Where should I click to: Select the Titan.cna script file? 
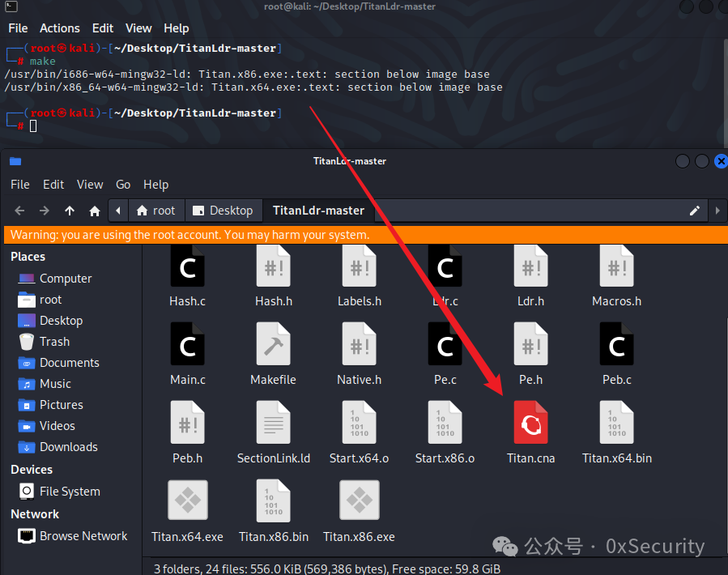(x=530, y=432)
